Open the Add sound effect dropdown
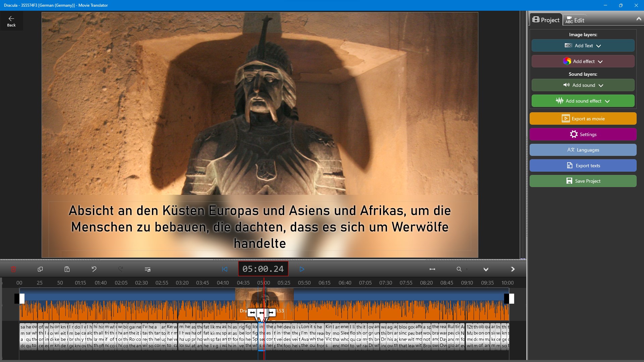Viewport: 644px width, 362px height. click(583, 101)
